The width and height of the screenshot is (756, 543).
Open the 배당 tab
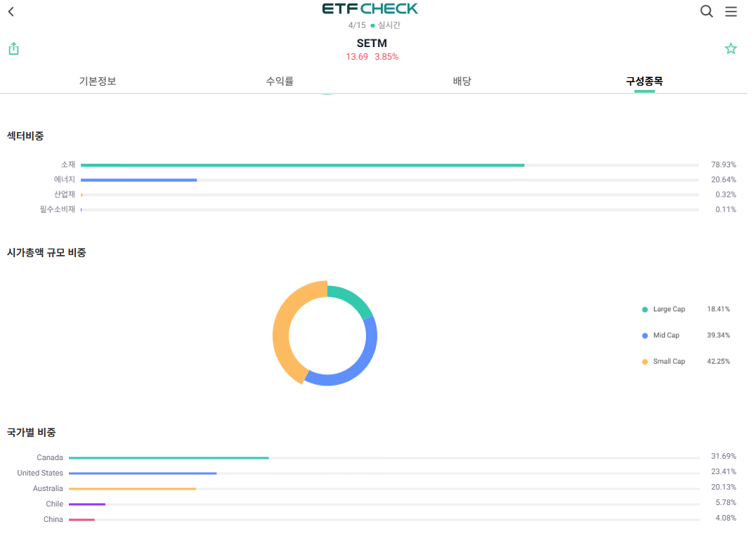pyautogui.click(x=462, y=81)
